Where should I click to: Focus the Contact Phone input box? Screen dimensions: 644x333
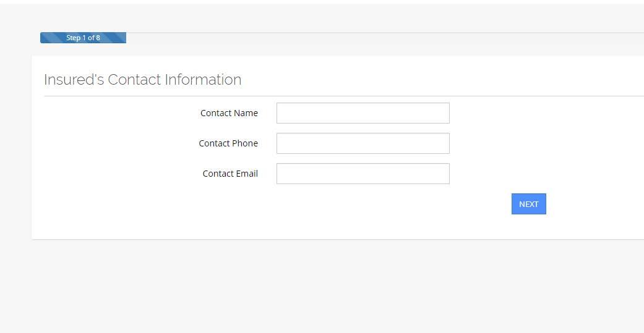point(363,143)
